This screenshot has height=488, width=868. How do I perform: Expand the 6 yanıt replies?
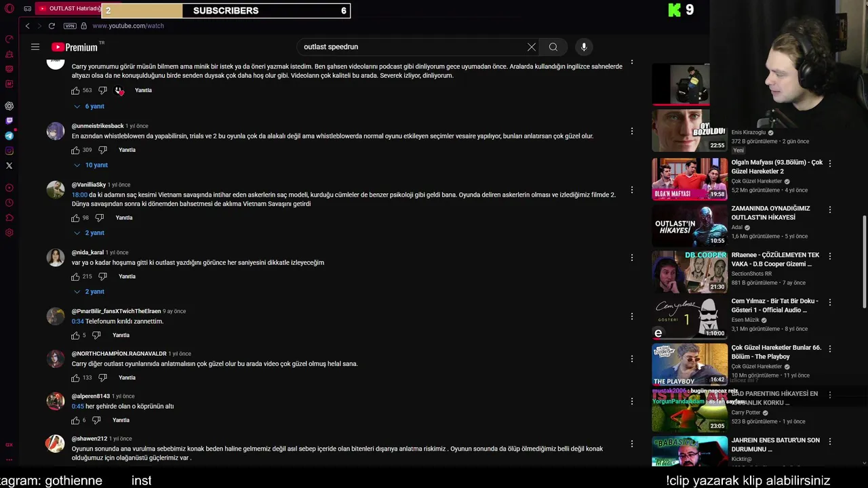[89, 106]
